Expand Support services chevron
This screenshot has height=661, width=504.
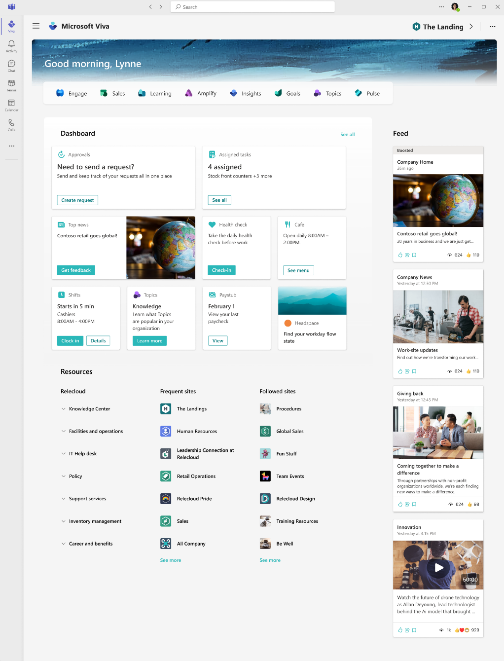(x=63, y=499)
